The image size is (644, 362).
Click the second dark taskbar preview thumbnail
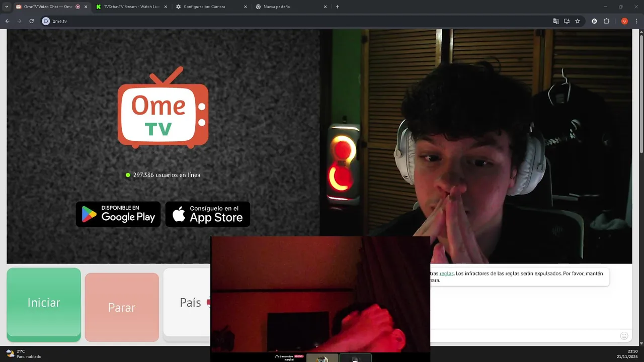pyautogui.click(x=355, y=358)
